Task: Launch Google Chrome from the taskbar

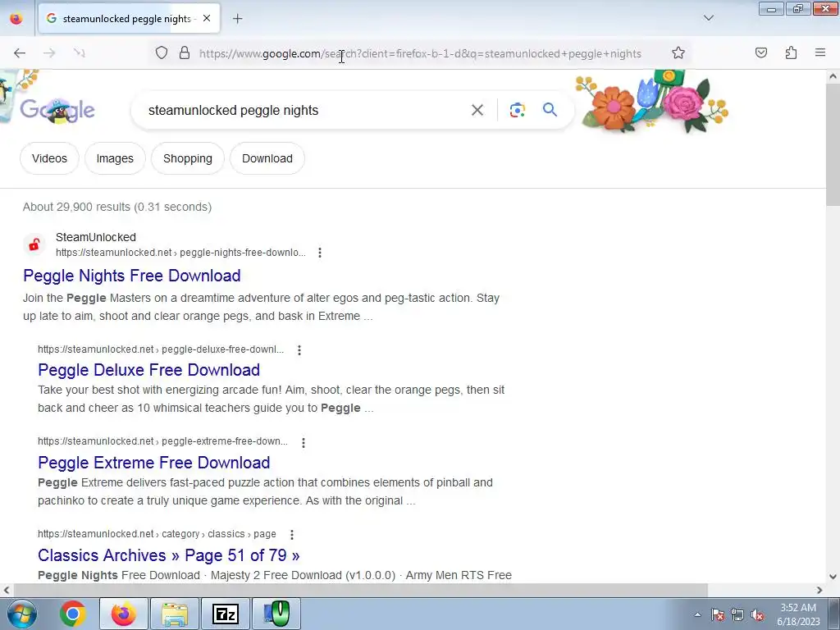Action: tap(73, 614)
